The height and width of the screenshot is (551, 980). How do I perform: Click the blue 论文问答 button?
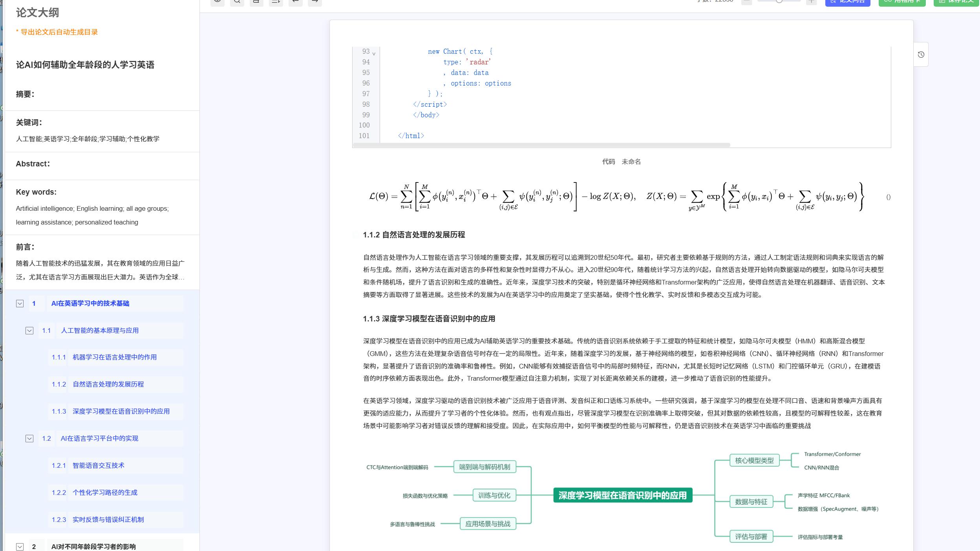pyautogui.click(x=847, y=2)
